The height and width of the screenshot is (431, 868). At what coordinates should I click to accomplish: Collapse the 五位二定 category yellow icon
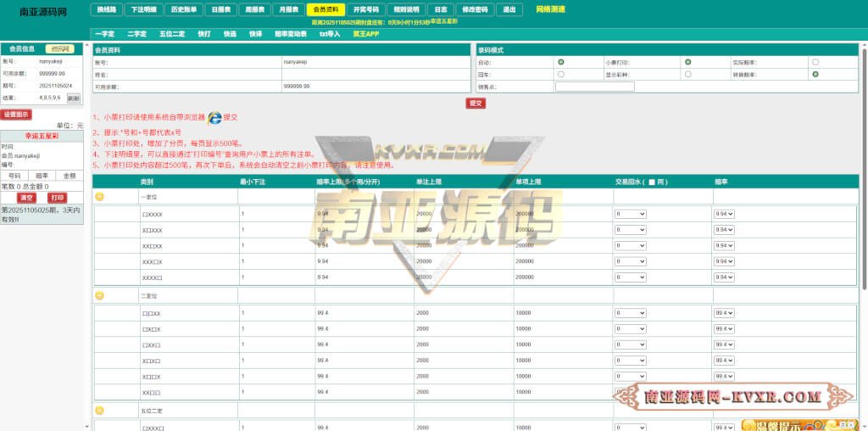[99, 410]
